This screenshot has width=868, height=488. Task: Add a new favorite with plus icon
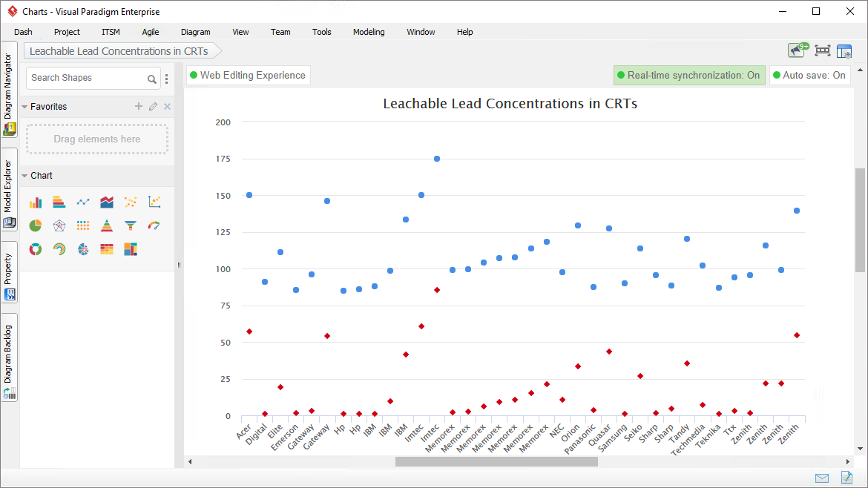139,106
